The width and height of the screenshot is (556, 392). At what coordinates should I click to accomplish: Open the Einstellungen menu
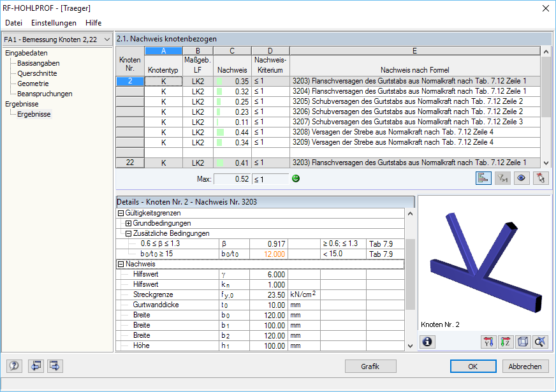pos(54,23)
